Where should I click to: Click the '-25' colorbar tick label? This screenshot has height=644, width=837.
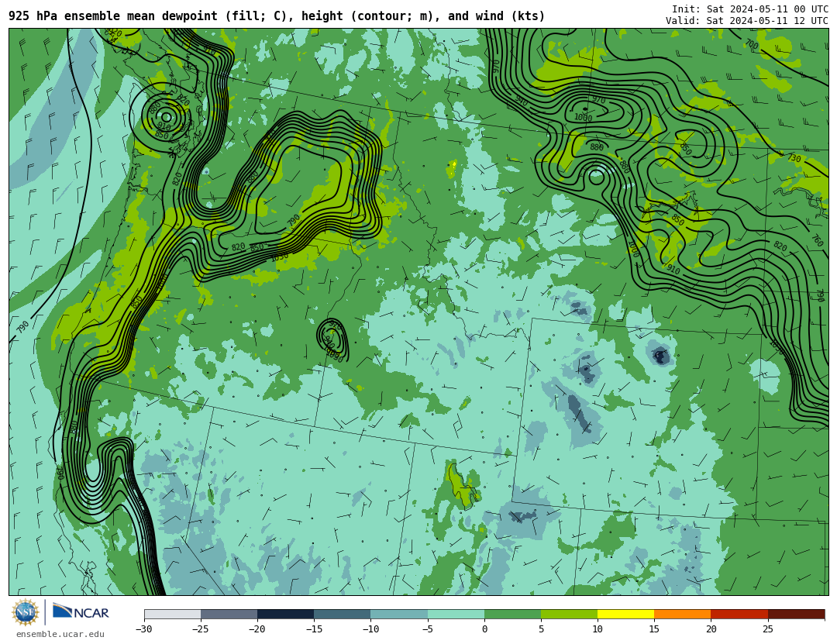click(200, 629)
